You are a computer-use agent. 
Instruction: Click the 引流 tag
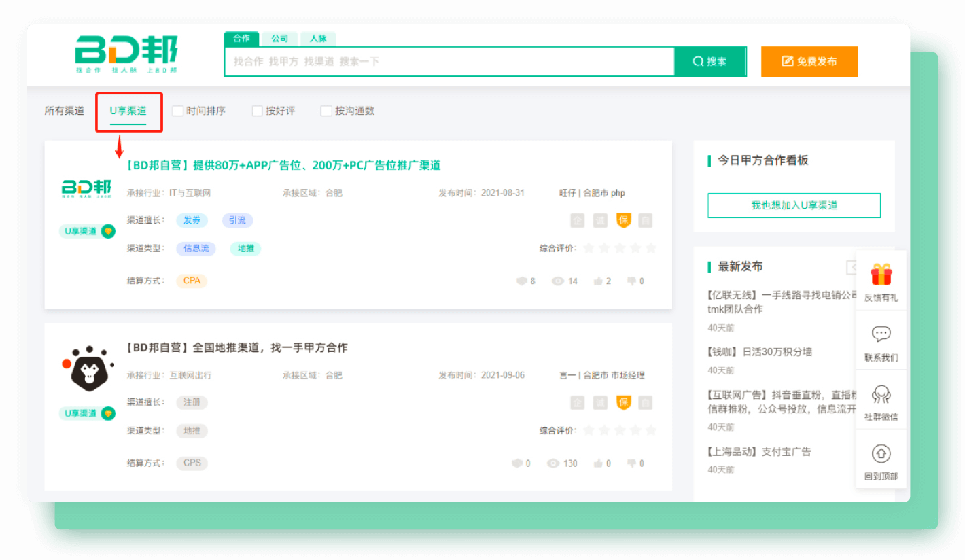pos(237,220)
